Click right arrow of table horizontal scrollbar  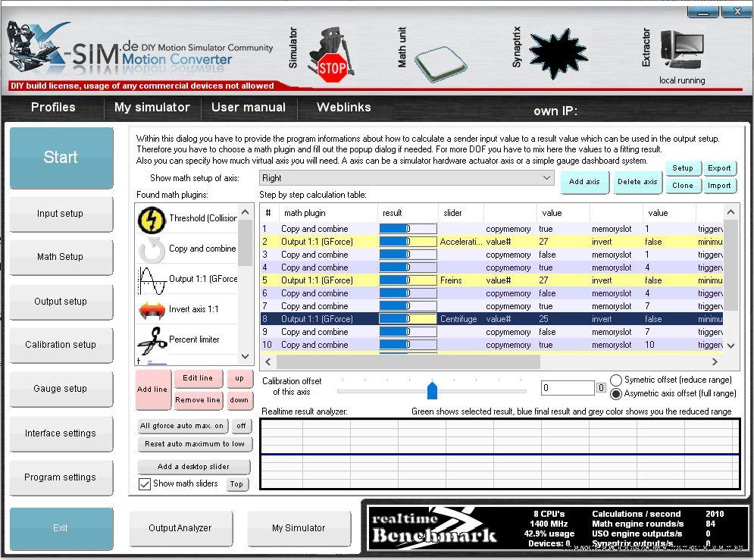(x=715, y=361)
